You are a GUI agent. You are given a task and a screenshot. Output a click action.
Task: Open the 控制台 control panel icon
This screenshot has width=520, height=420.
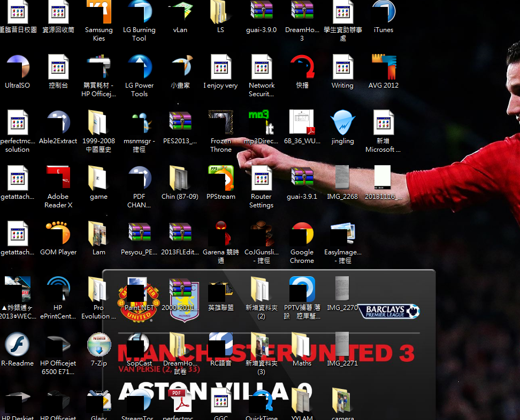(58, 67)
